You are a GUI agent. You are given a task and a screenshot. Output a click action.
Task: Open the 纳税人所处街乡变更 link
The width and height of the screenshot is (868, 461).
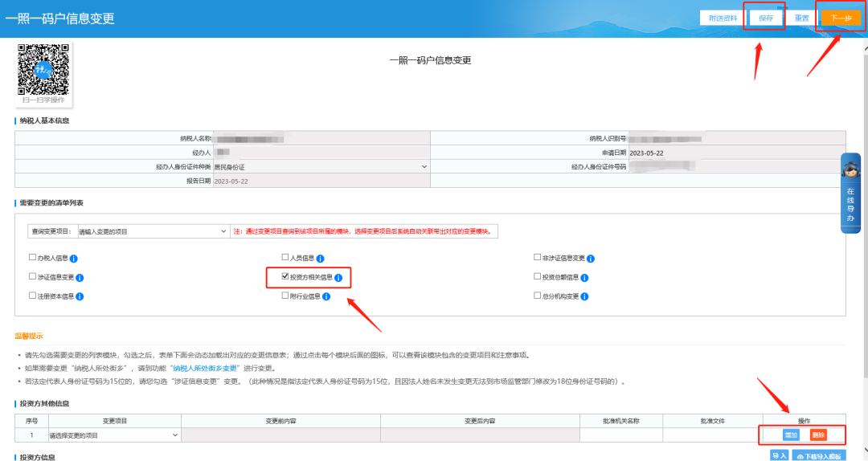(x=205, y=368)
